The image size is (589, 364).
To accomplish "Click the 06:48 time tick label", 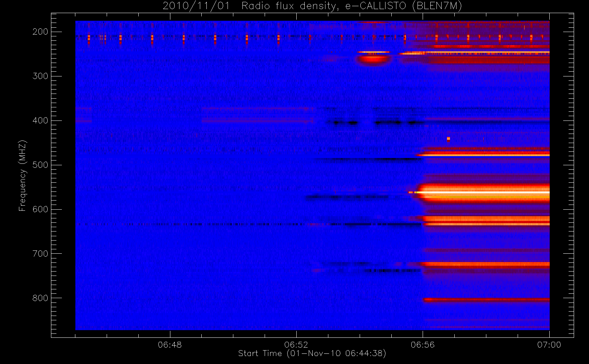I will point(170,345).
